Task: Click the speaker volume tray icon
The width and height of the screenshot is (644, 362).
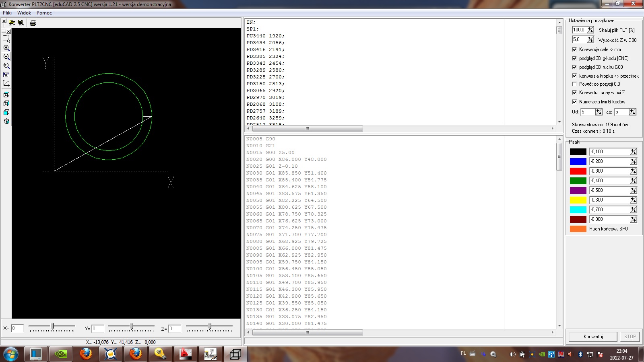Action: [x=512, y=354]
